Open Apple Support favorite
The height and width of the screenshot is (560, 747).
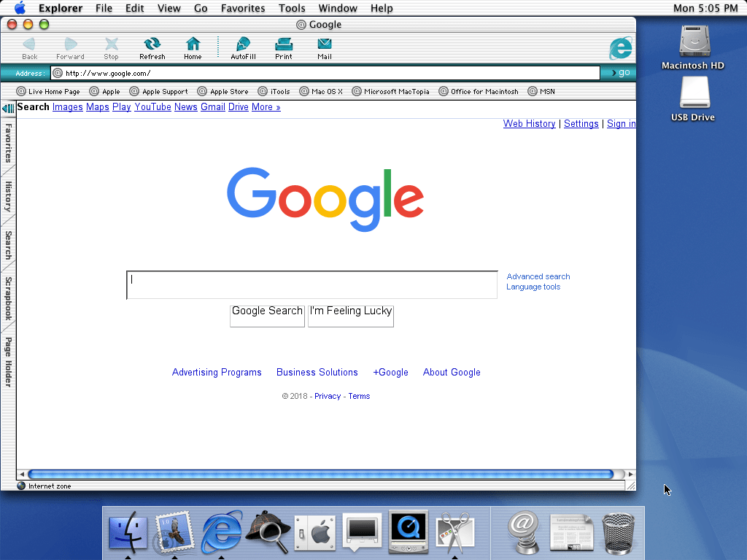click(x=159, y=91)
